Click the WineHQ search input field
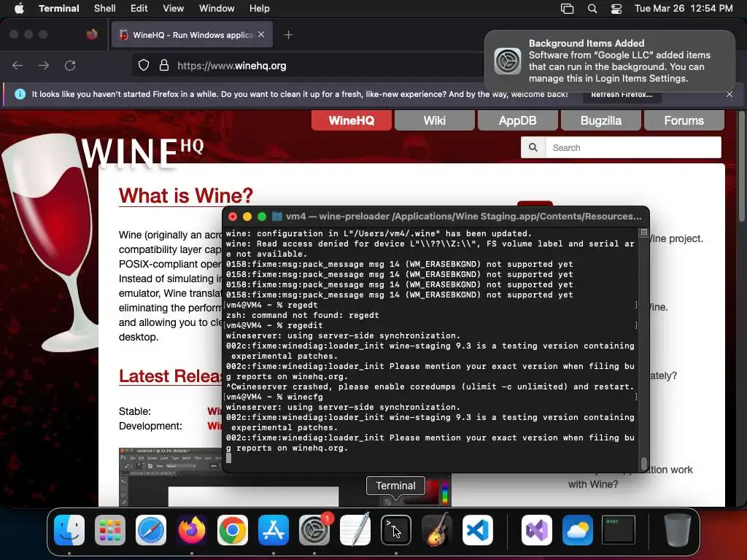Screen dimensions: 747x560 click(x=633, y=147)
